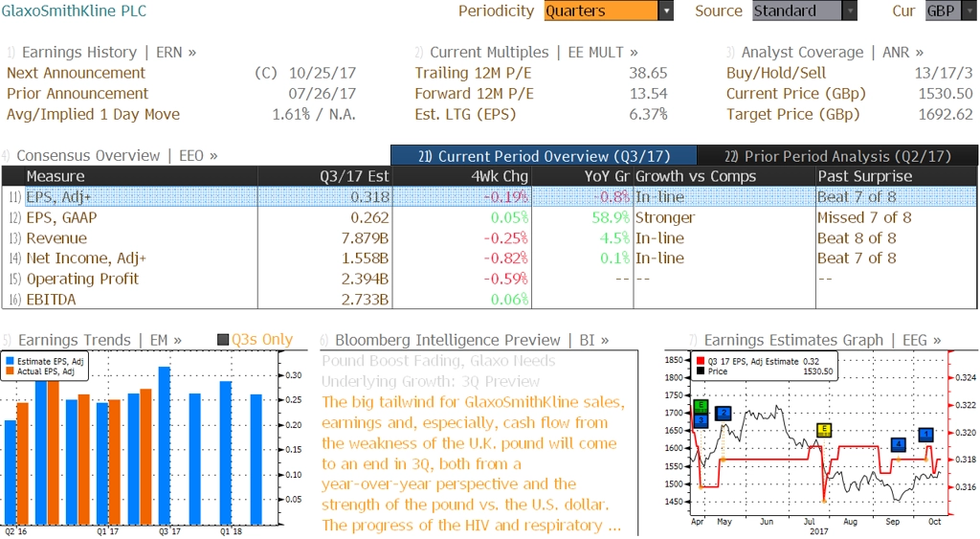Click the red Q3 17 EPS legend swatch
This screenshot has width=980, height=539.
click(699, 362)
